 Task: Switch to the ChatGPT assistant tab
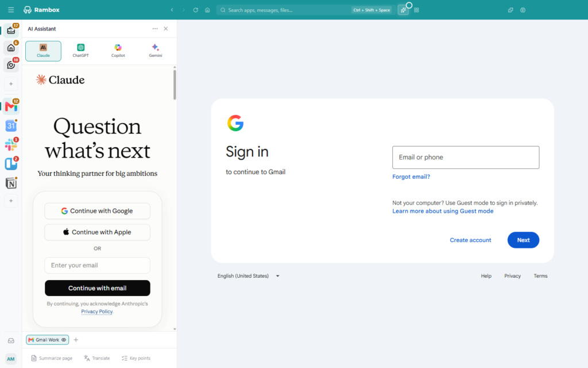(80, 51)
